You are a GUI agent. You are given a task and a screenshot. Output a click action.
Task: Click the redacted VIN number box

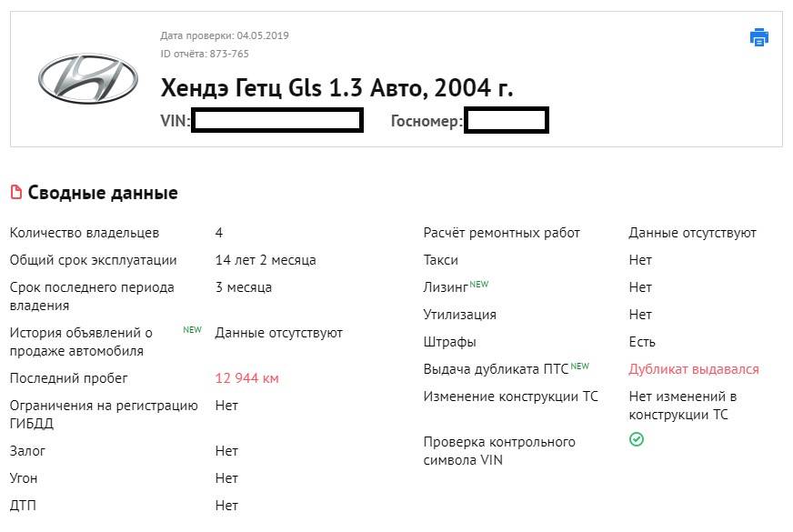tap(277, 121)
